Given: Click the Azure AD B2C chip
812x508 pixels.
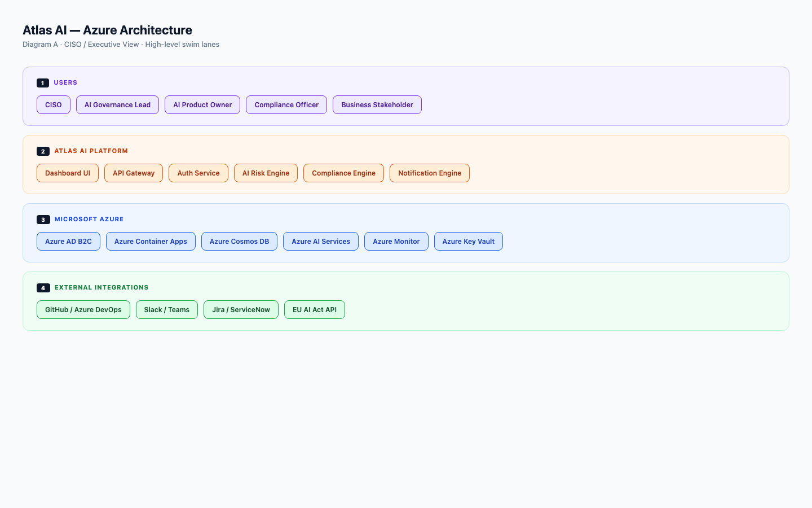Looking at the screenshot, I should [x=68, y=242].
